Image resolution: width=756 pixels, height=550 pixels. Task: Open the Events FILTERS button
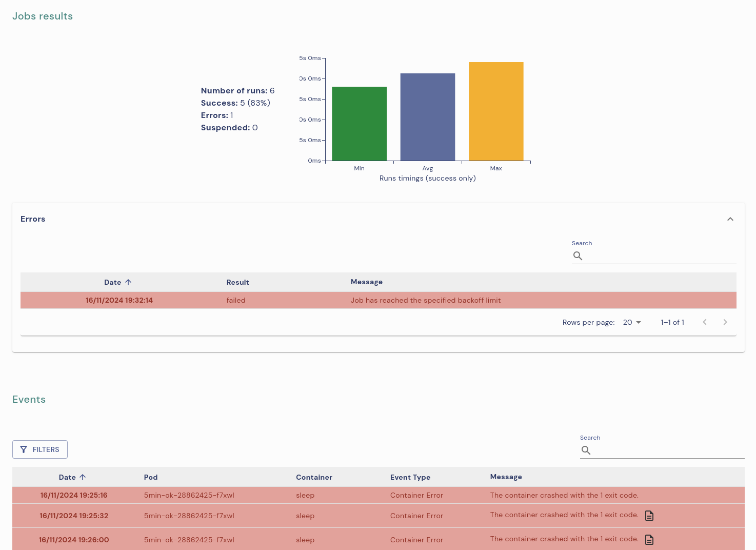40,449
